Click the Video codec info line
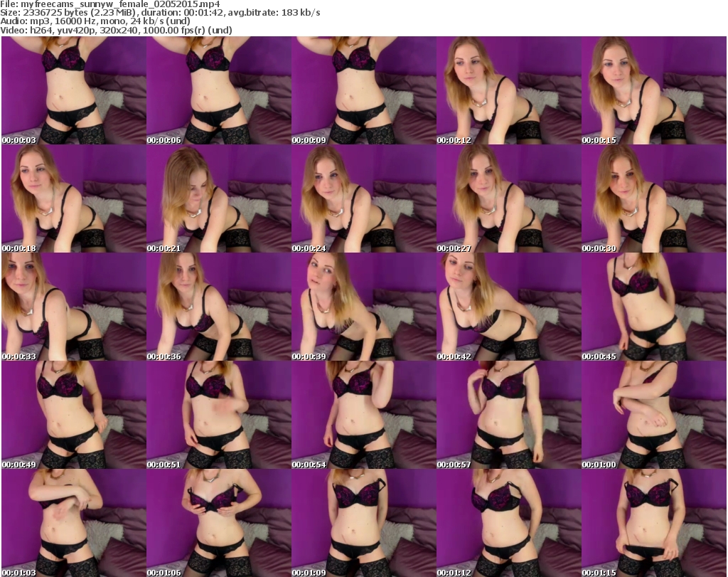 pos(116,30)
